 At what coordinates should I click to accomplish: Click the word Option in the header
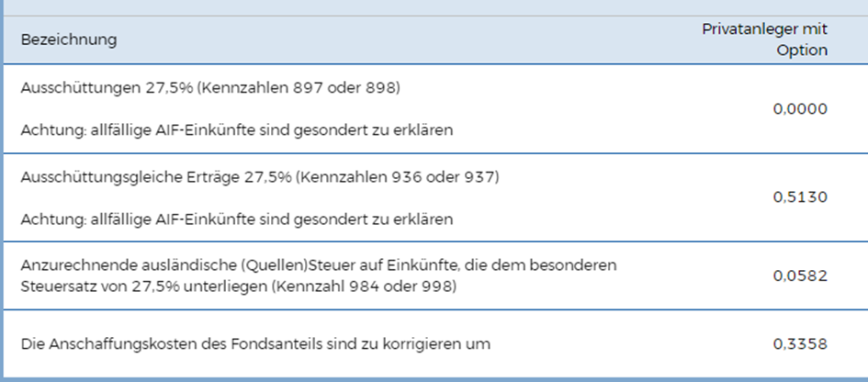tap(802, 51)
